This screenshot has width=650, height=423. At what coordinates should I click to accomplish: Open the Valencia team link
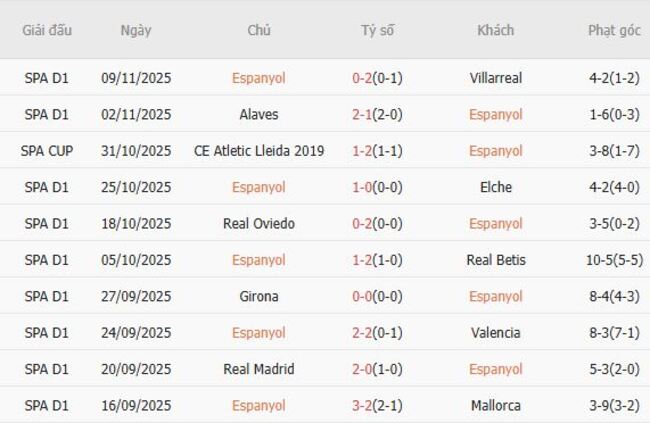[495, 333]
